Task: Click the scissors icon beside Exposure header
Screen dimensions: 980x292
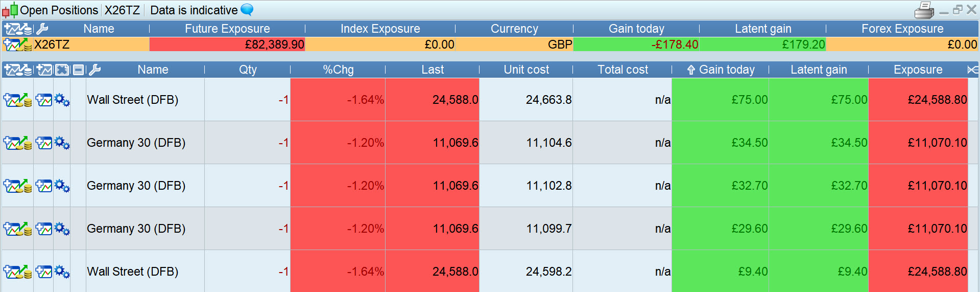Action: (x=972, y=70)
